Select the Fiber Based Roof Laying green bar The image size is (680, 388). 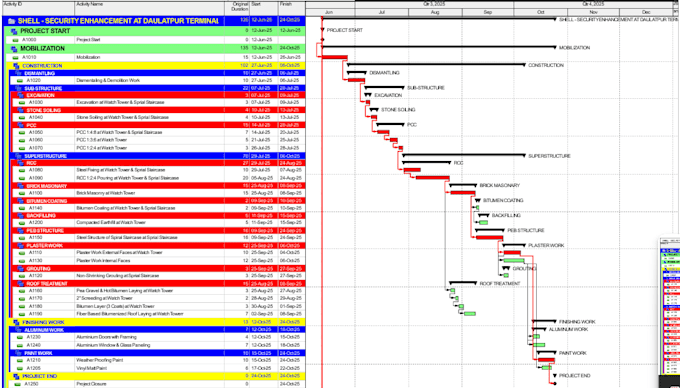pos(470,313)
